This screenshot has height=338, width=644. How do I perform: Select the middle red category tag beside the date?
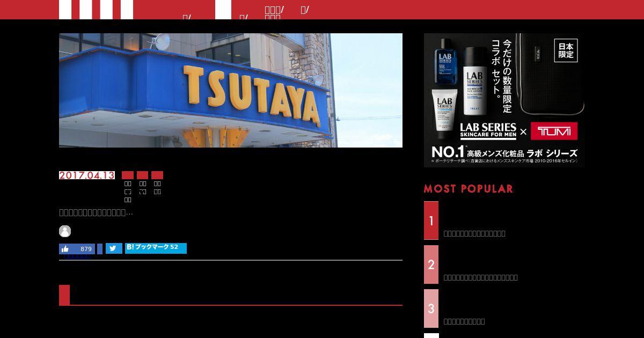[142, 175]
